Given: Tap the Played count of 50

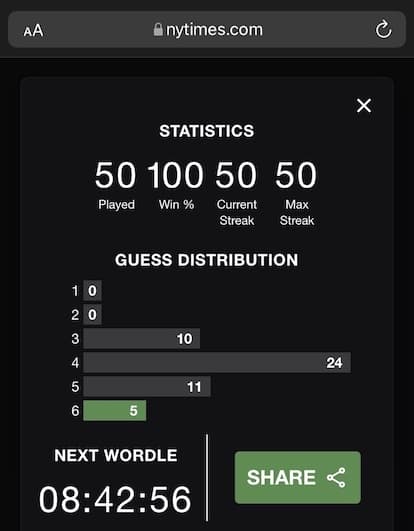Looking at the screenshot, I should click(x=115, y=175).
